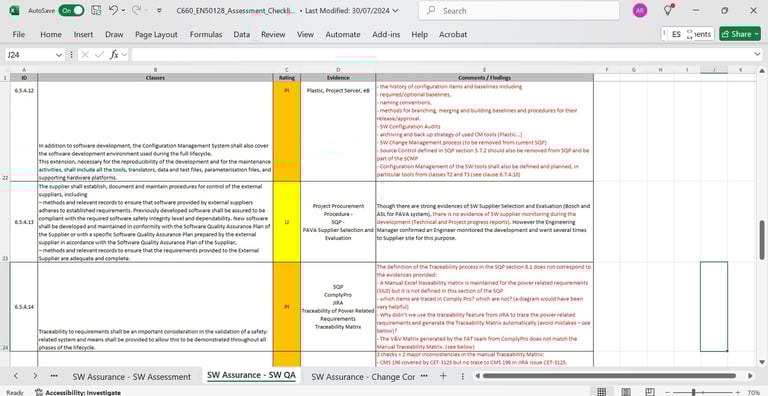Click the Name Box showing J24

pos(29,55)
